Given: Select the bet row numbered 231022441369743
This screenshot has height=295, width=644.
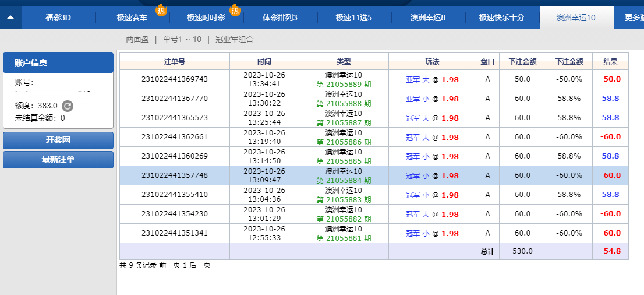Looking at the screenshot, I should tap(174, 79).
